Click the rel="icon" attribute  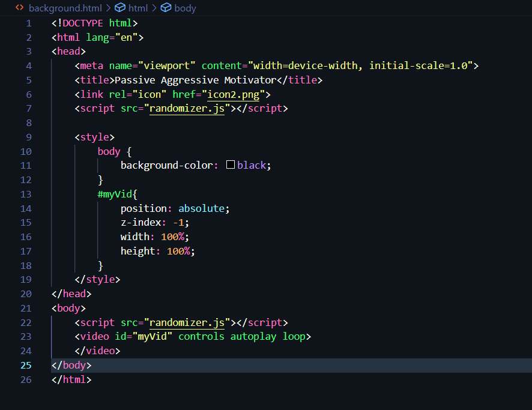(x=138, y=94)
